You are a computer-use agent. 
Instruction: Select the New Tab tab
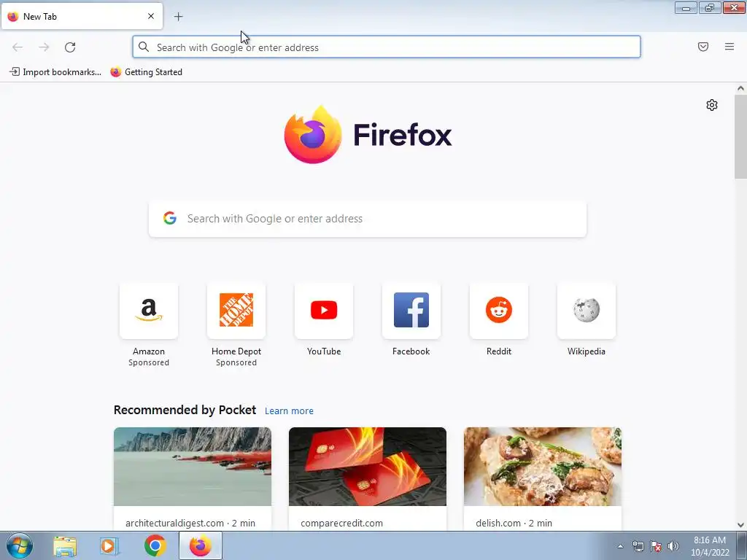[82, 16]
